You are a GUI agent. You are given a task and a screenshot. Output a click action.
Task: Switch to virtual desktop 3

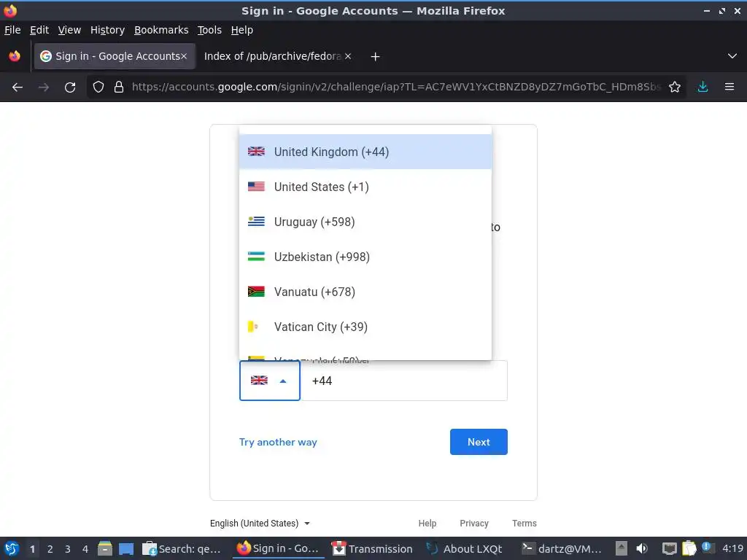[x=68, y=549]
